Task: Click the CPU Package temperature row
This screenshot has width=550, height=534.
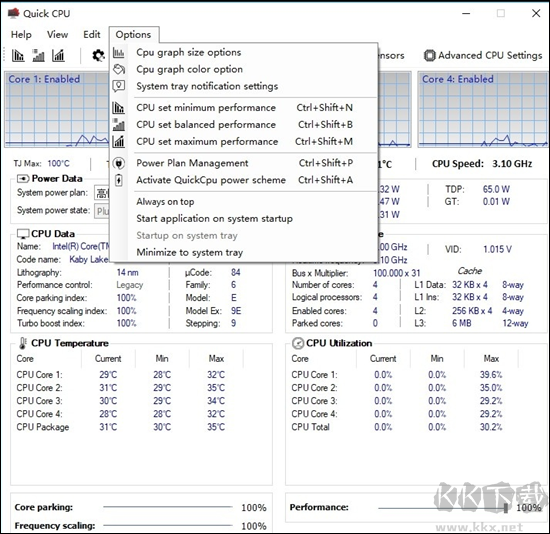Action: coord(121,427)
